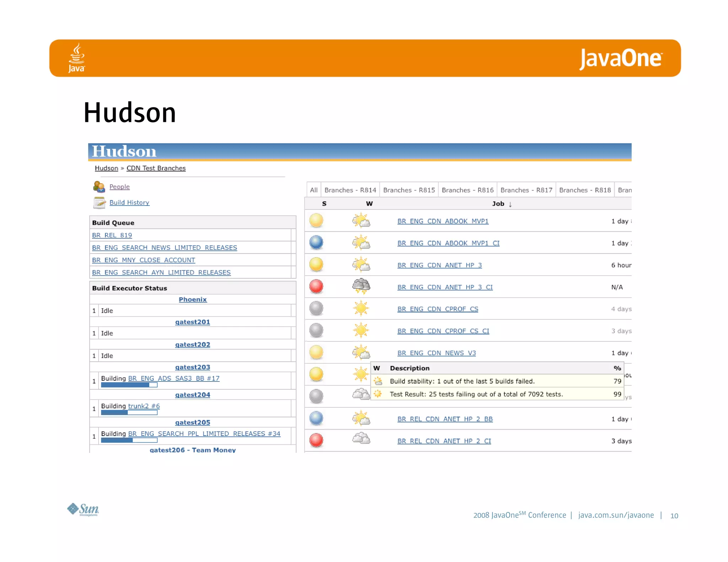The width and height of the screenshot is (728, 562).
Task: Open the qatest204 executor node
Action: (x=193, y=395)
